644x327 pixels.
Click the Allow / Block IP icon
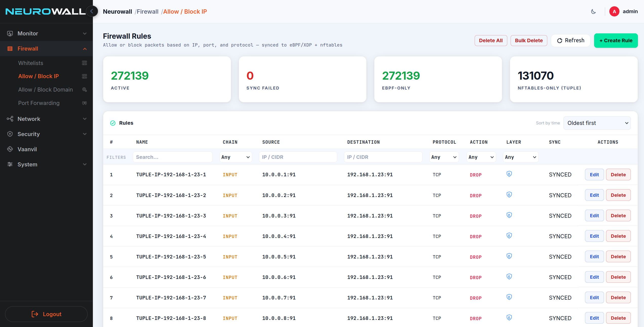(x=85, y=76)
